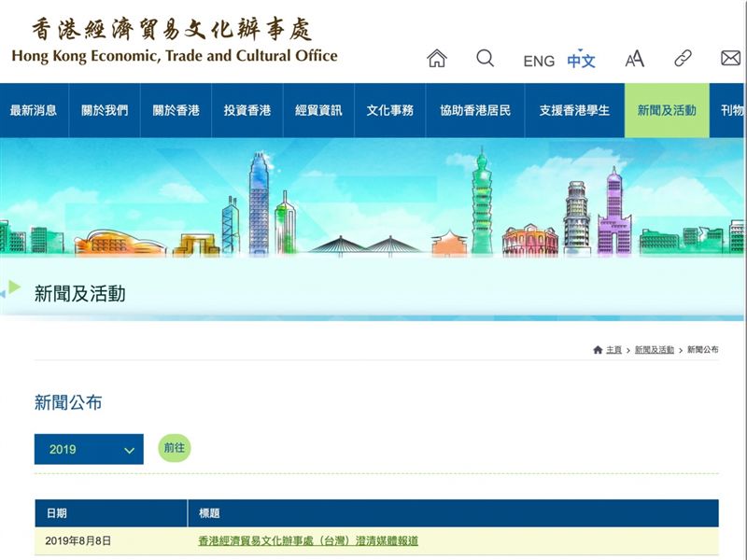Open the search magnifier icon
The width and height of the screenshot is (747, 560).
(x=485, y=59)
